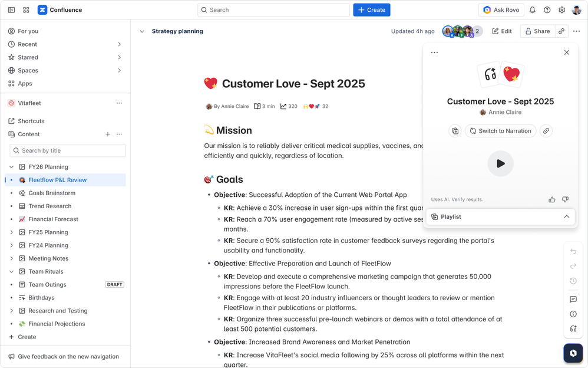This screenshot has width=588, height=368.
Task: Open the settings gear icon
Action: 561,10
